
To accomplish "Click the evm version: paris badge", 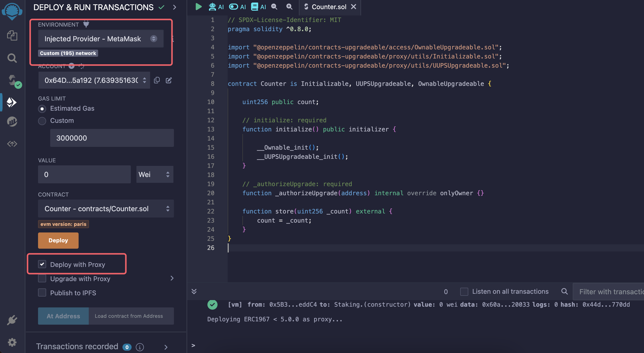I will pyautogui.click(x=63, y=224).
